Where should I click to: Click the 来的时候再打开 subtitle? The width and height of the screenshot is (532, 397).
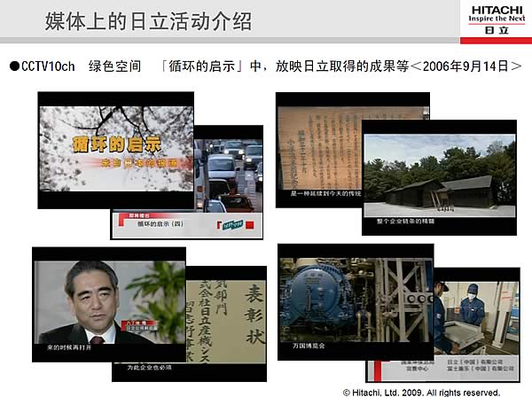pos(69,347)
